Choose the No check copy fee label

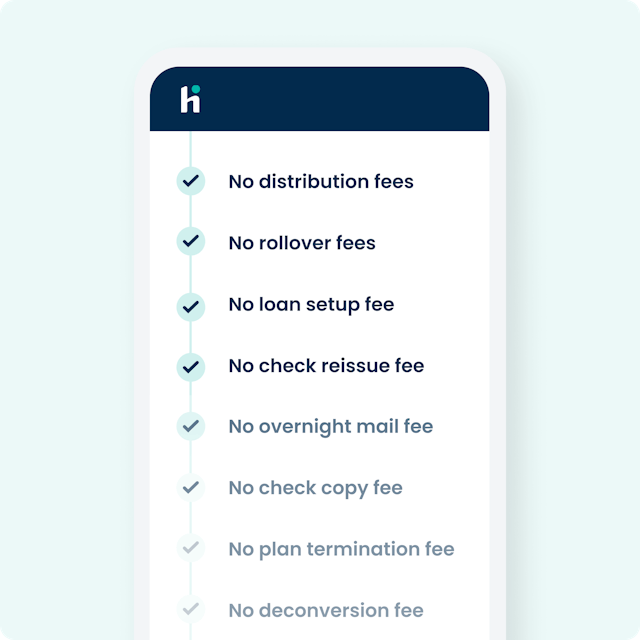(315, 488)
